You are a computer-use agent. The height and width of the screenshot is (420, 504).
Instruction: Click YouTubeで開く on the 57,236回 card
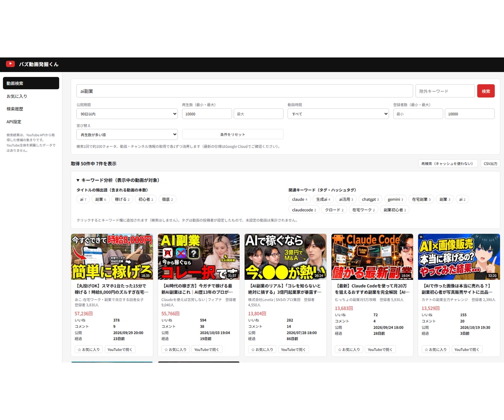(120, 349)
